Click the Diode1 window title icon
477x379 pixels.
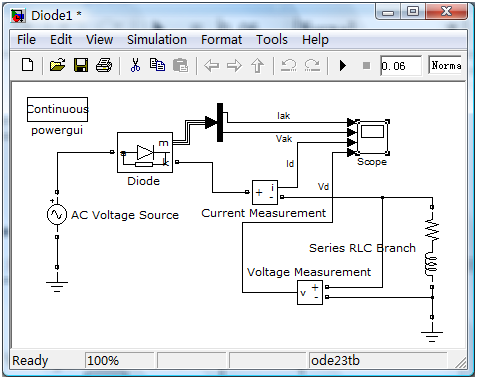pos(18,15)
